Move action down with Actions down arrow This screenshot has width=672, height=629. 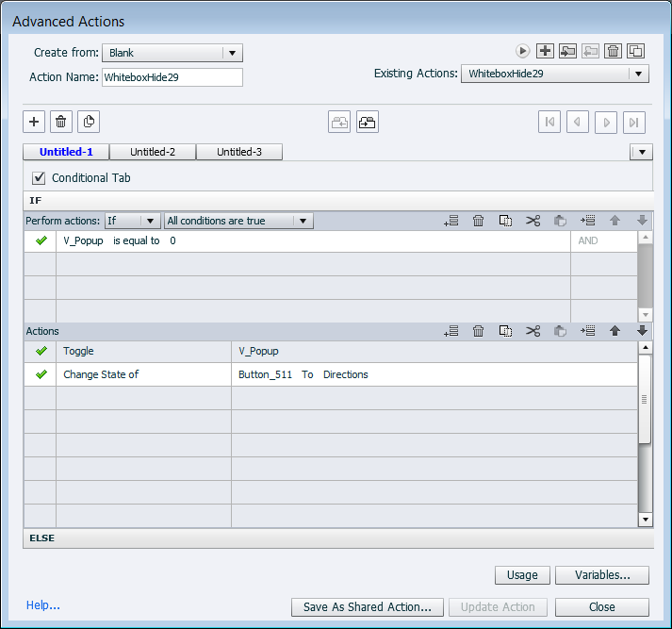[x=643, y=331]
